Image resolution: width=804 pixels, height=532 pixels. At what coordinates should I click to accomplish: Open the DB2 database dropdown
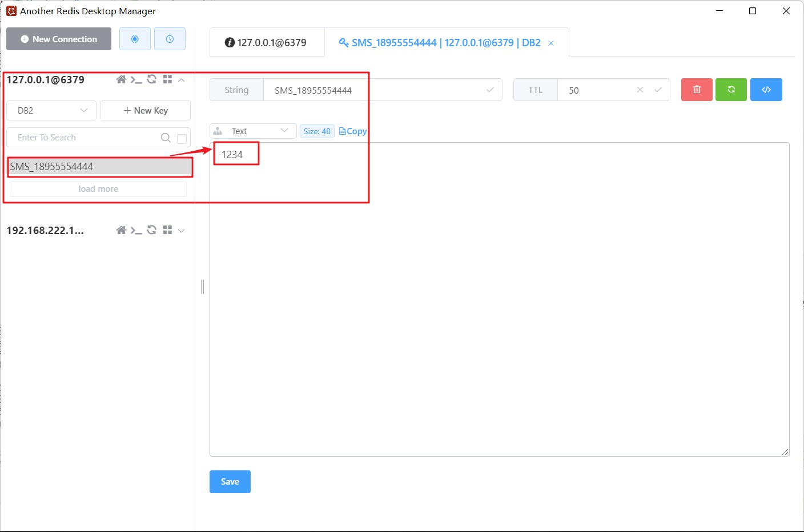(51, 110)
